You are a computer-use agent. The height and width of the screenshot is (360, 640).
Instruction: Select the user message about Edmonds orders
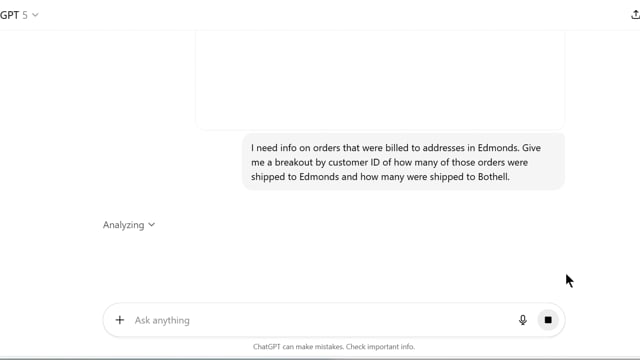click(403, 162)
